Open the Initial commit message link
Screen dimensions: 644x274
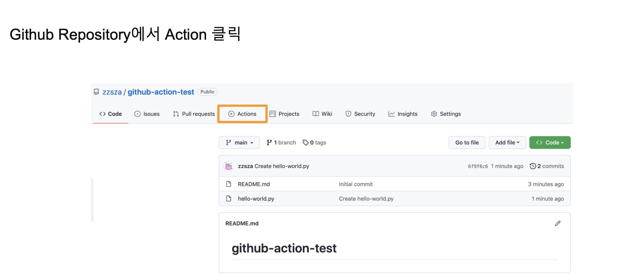[356, 184]
